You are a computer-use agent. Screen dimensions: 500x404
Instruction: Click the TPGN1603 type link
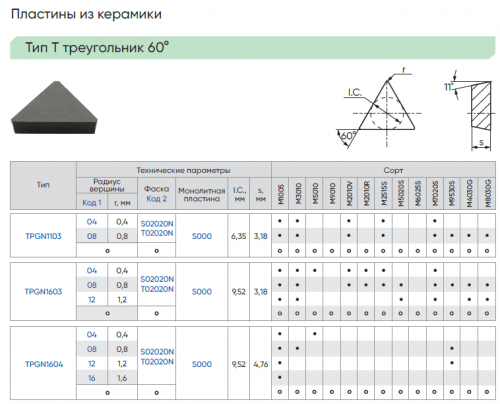coord(43,292)
